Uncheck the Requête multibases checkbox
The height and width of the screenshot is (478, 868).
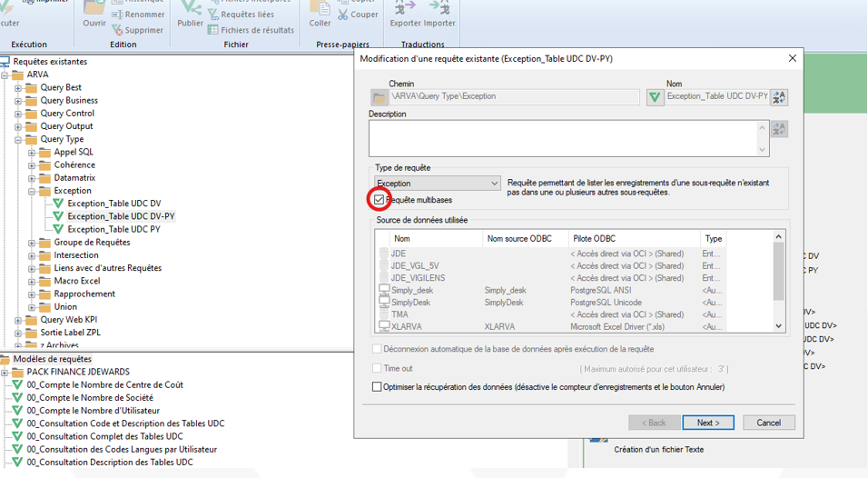tap(379, 199)
